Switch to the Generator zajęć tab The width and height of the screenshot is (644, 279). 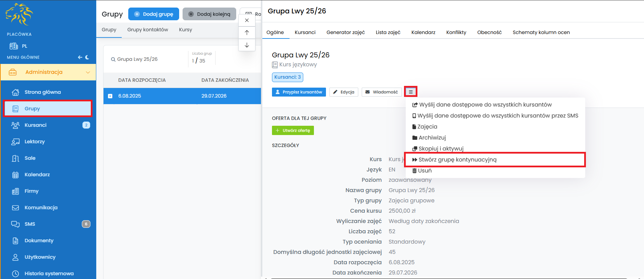(345, 32)
